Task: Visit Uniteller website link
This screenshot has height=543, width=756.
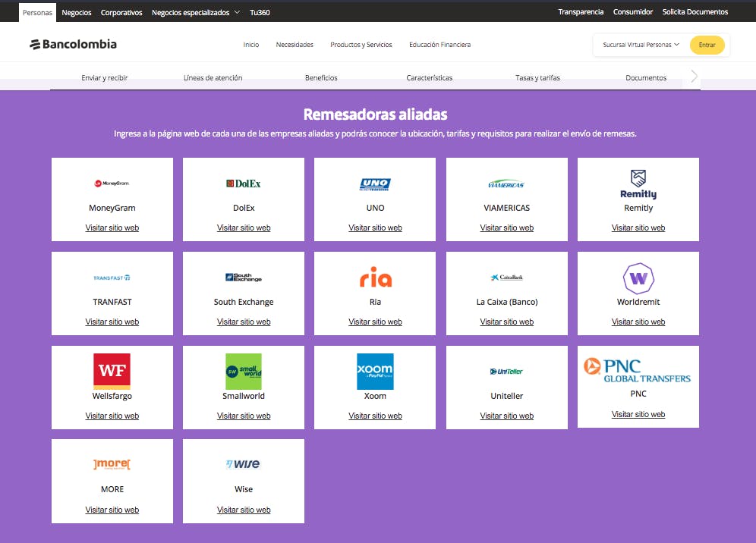Action: (x=507, y=416)
